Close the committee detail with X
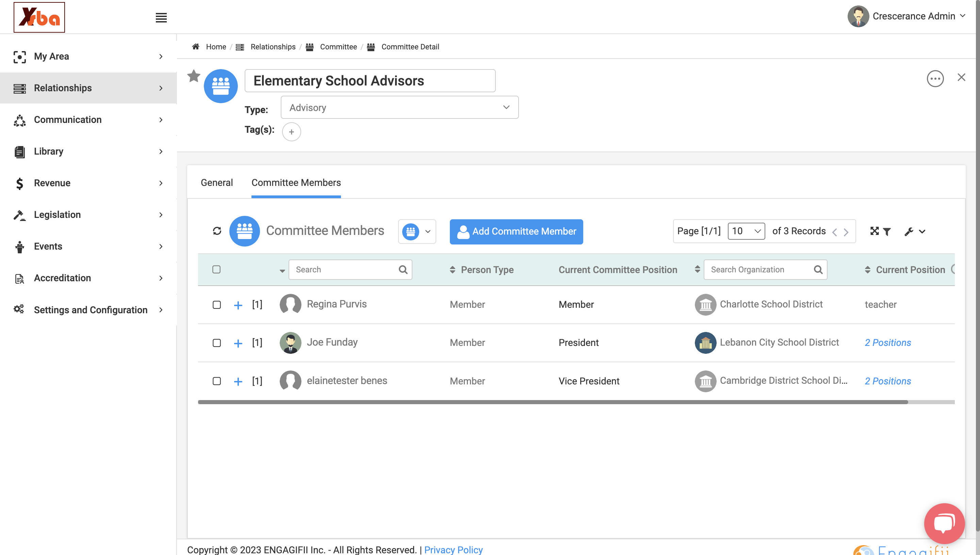Image resolution: width=980 pixels, height=555 pixels. pyautogui.click(x=961, y=77)
